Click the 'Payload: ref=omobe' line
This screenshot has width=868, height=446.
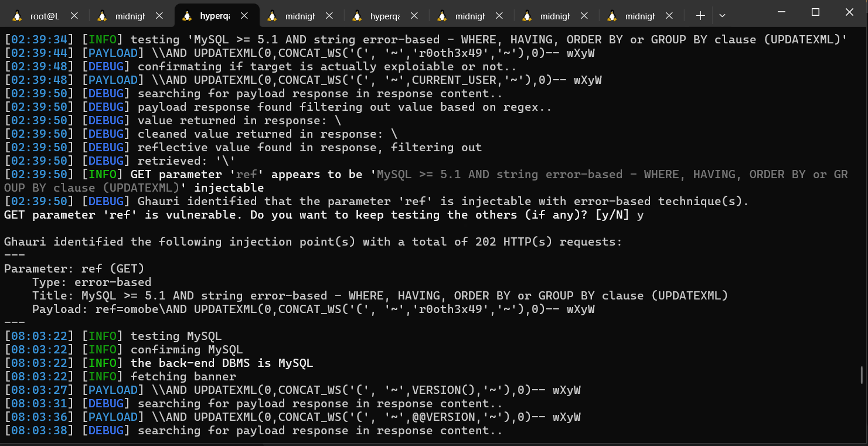tap(314, 309)
